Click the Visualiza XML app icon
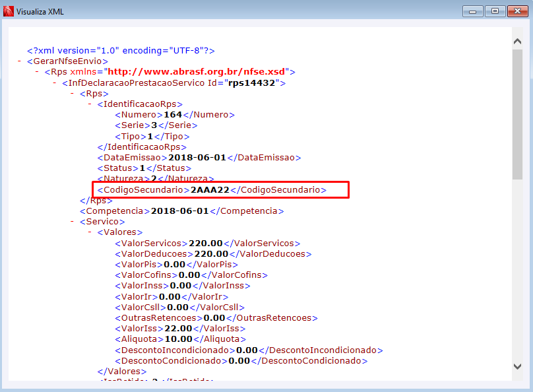Screen dimensions: 533x392 point(9,11)
